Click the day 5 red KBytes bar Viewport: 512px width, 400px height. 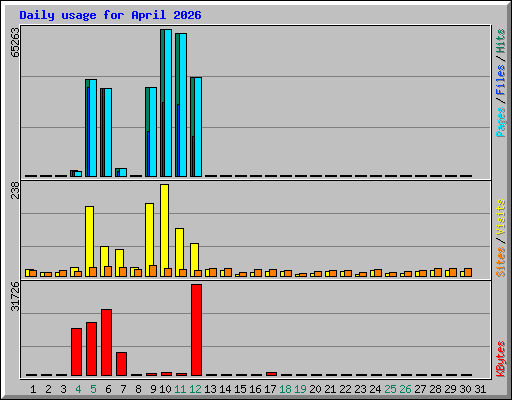[91, 349]
